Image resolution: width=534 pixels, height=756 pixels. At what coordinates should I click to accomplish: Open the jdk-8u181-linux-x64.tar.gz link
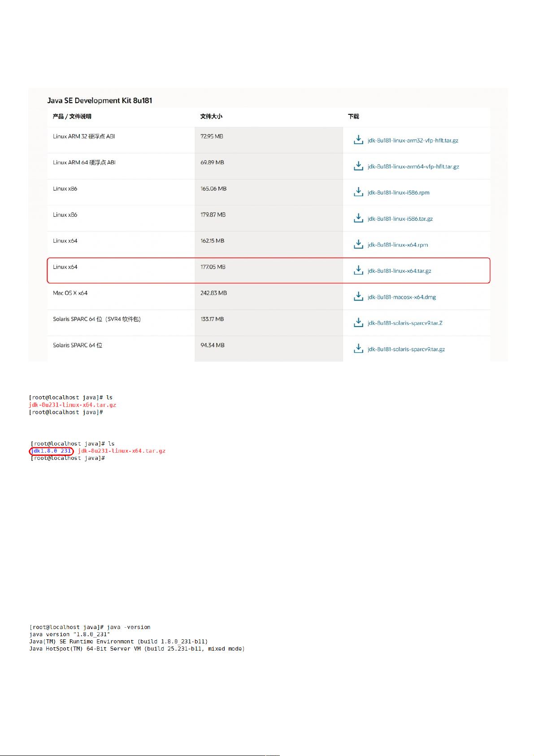pyautogui.click(x=399, y=271)
